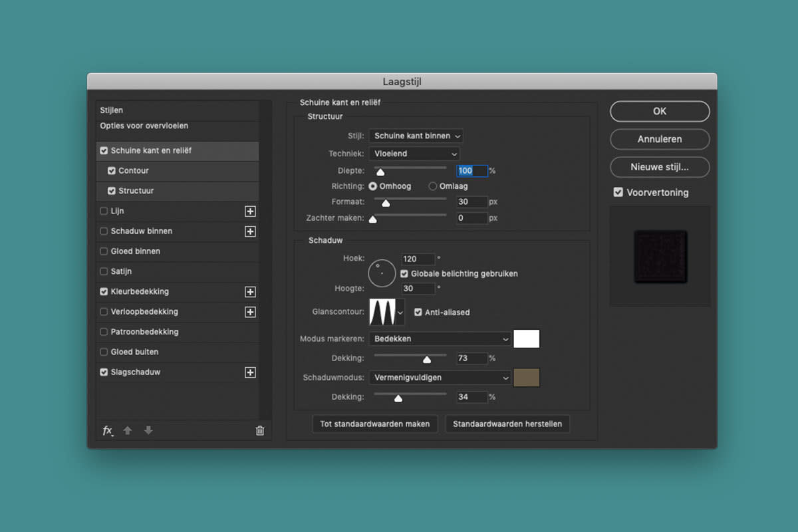Click the fx effects menu icon
Viewport: 798px width, 532px height.
pos(108,431)
